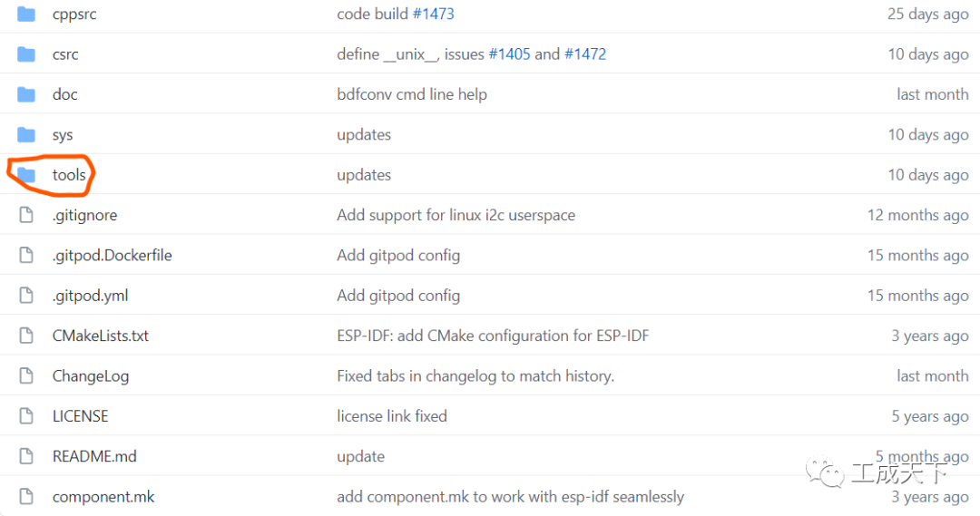The image size is (980, 516).
Task: View commit 'Add support for linux i2c userspace'
Action: [456, 215]
